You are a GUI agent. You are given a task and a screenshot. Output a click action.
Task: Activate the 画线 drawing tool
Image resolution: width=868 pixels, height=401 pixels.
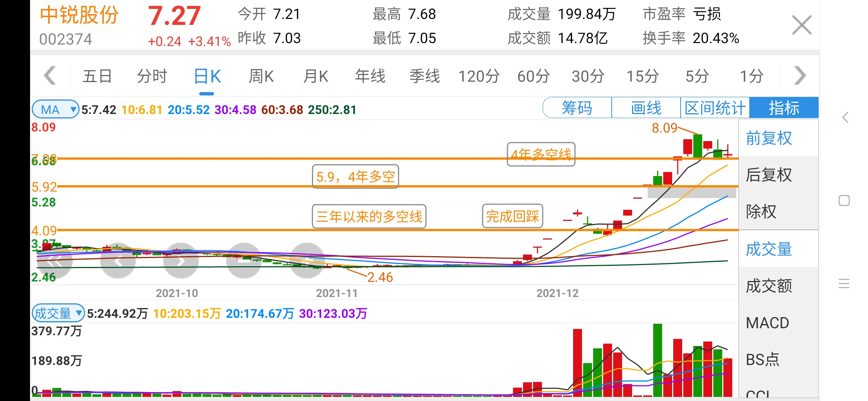tap(646, 108)
